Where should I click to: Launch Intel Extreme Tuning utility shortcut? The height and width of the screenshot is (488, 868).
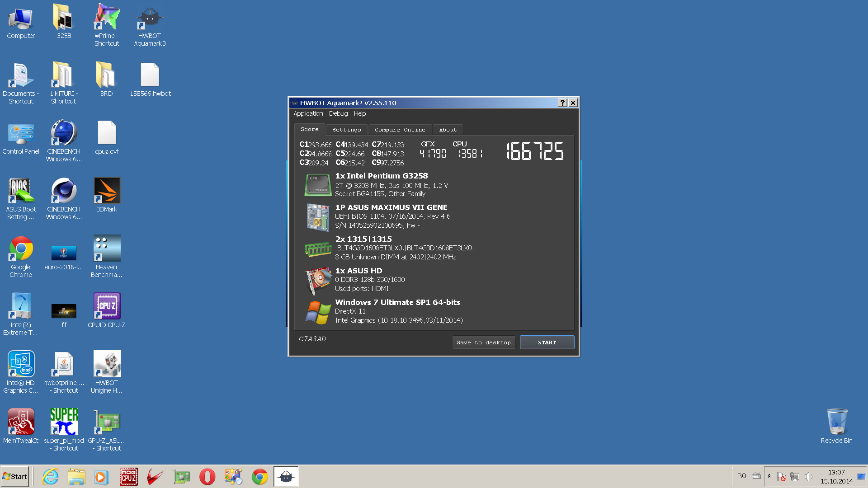tap(21, 314)
